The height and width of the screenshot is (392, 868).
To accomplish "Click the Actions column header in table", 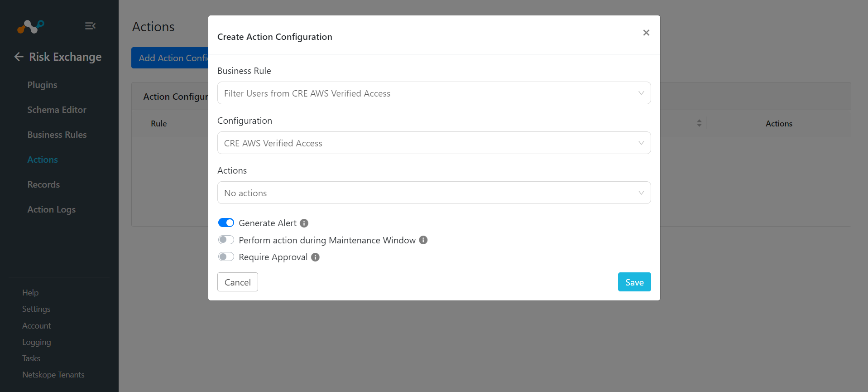I will (779, 123).
